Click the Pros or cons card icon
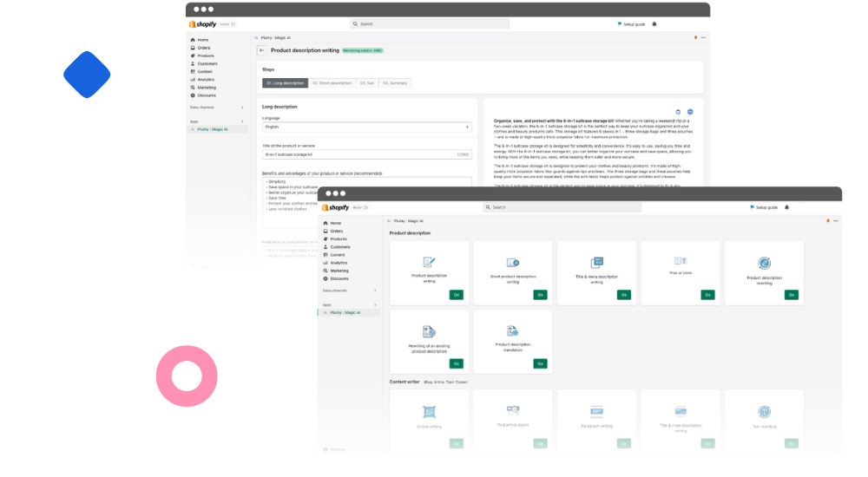The image size is (868, 477). pyautogui.click(x=681, y=261)
